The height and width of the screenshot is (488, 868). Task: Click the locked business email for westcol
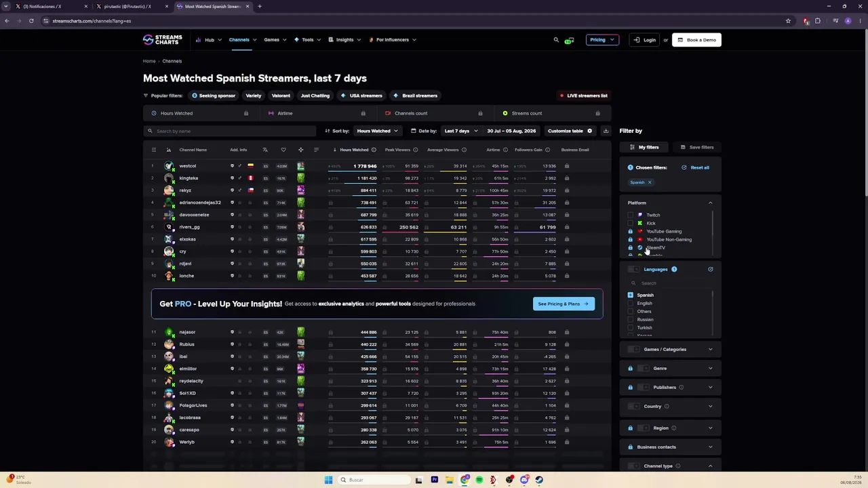point(567,166)
